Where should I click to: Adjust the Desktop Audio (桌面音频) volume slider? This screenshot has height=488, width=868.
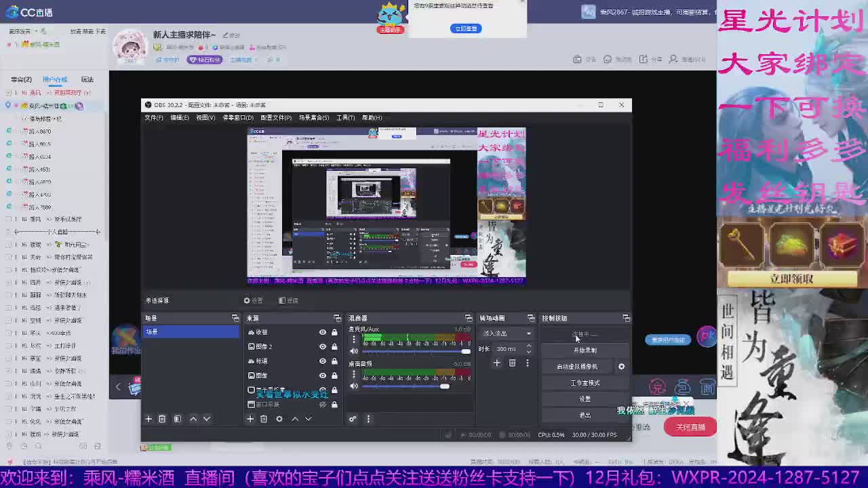[x=415, y=386]
